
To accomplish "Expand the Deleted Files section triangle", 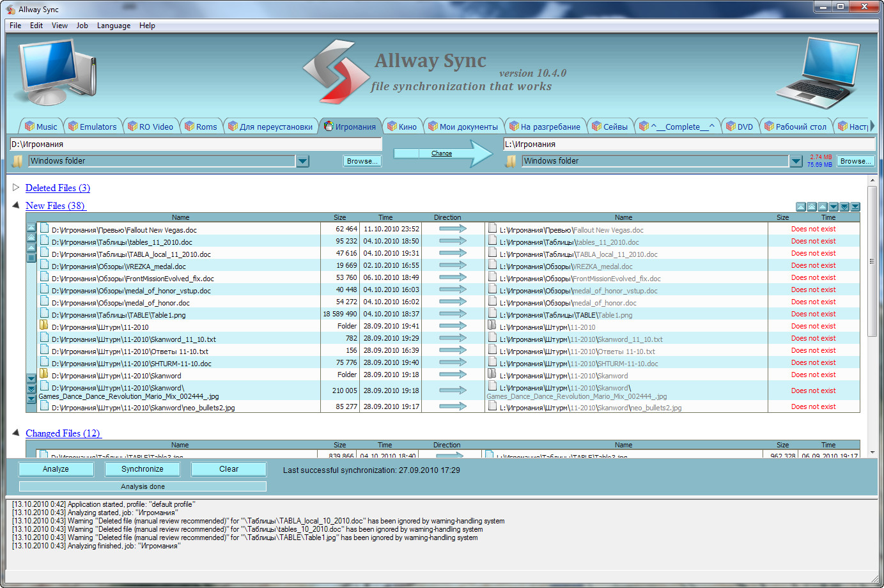I will pos(16,187).
